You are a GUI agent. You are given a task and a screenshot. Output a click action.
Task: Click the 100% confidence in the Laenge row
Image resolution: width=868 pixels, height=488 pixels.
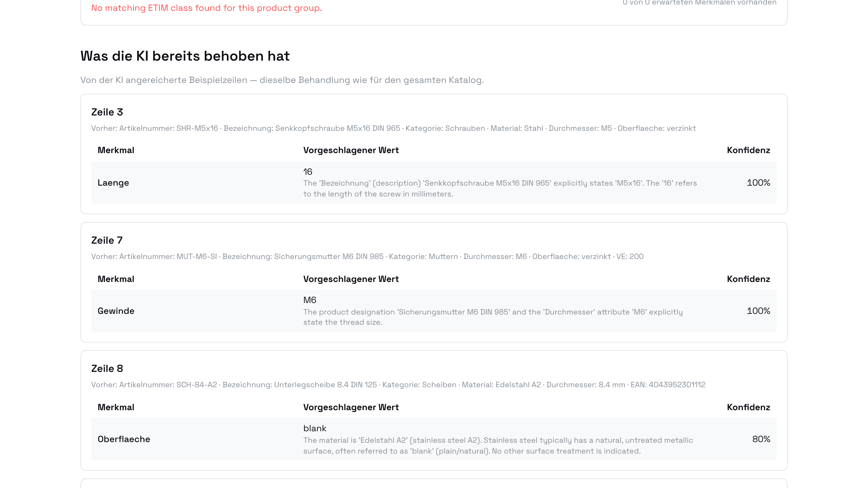pyautogui.click(x=759, y=182)
